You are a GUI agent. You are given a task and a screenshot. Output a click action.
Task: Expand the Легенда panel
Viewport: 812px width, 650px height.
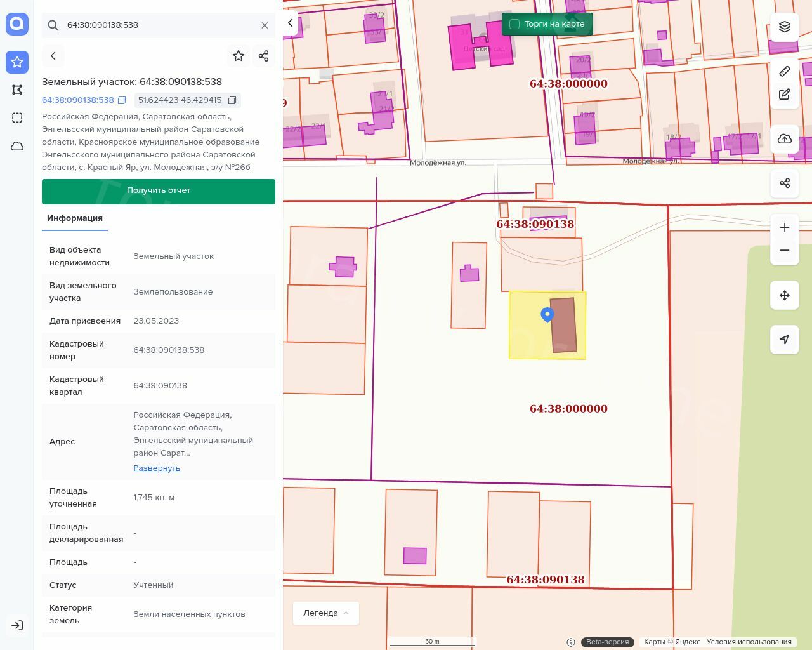tap(326, 613)
